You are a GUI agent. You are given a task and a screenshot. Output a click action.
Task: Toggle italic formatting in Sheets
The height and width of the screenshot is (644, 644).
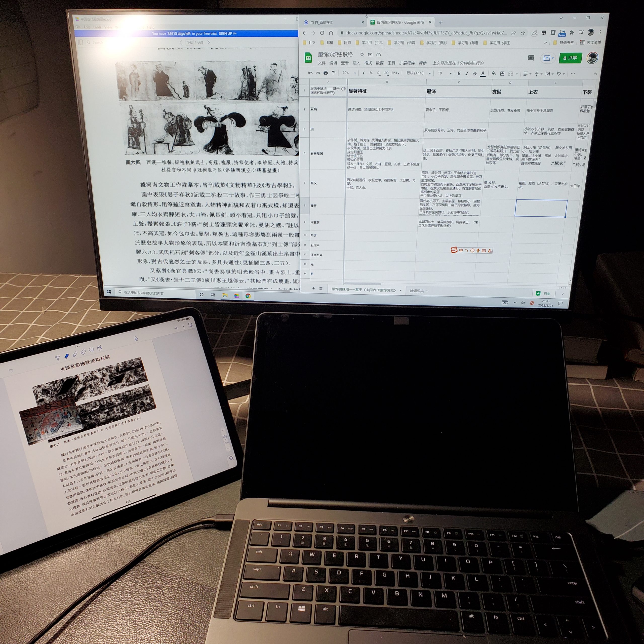467,73
